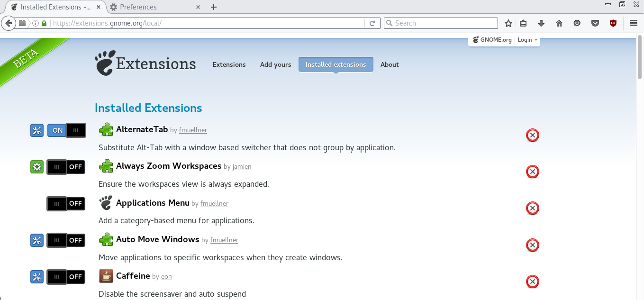The height and width of the screenshot is (300, 644).
Task: Click the browser Search field
Action: click(441, 23)
